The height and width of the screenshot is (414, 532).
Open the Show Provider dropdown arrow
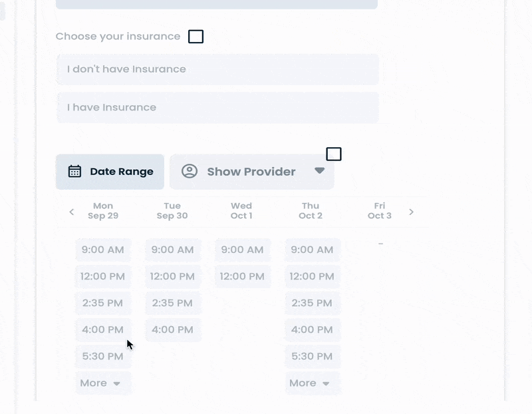[319, 170]
